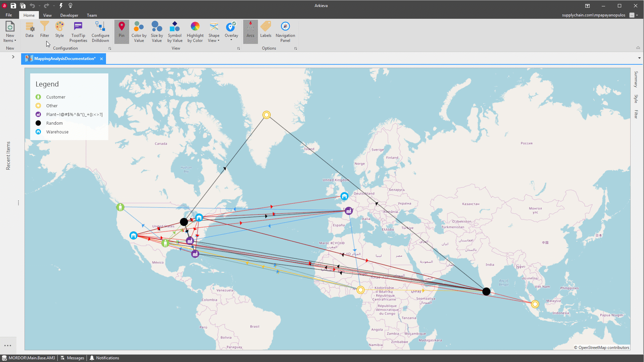This screenshot has width=644, height=362.
Task: Click the Customer legend entry
Action: pos(50,97)
